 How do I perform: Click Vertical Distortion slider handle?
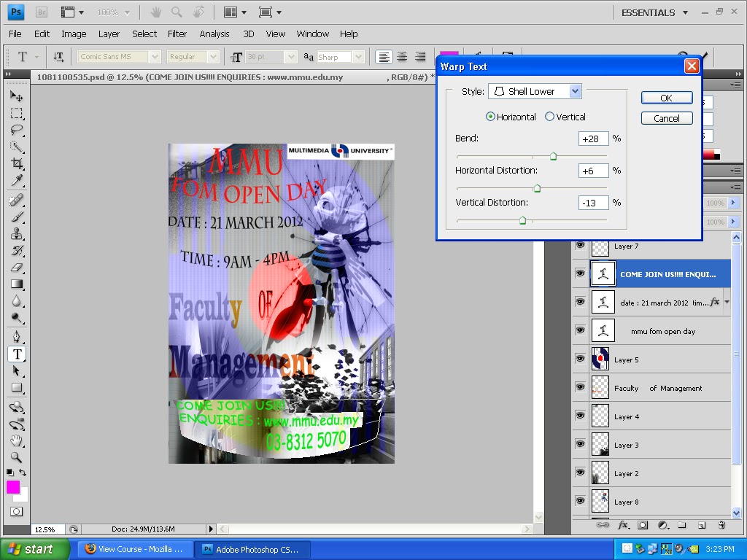[x=522, y=220]
